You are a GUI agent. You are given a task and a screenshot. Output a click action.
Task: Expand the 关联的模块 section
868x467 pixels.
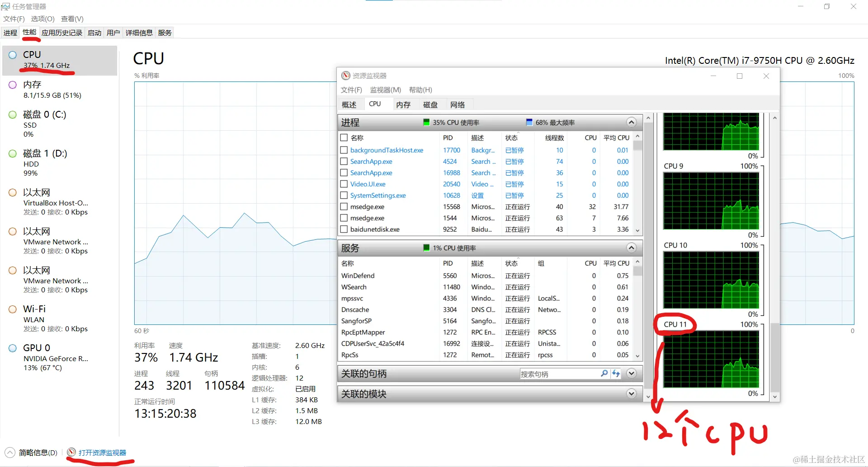click(632, 393)
